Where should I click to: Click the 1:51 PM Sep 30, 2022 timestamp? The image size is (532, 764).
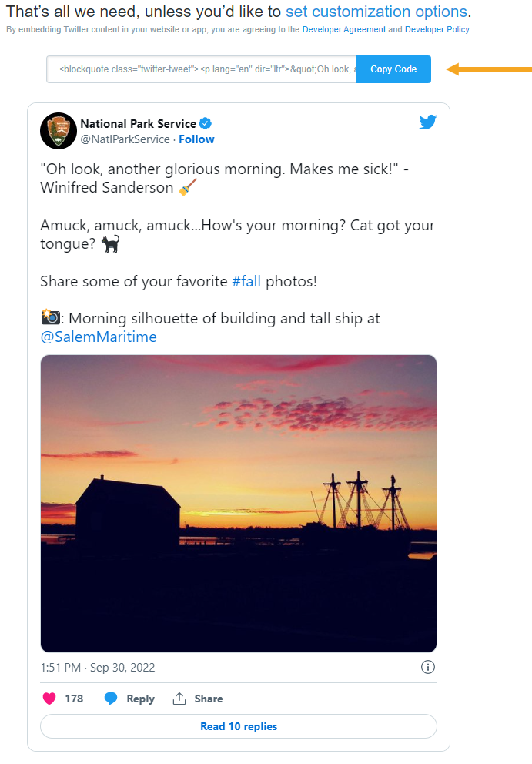click(98, 668)
